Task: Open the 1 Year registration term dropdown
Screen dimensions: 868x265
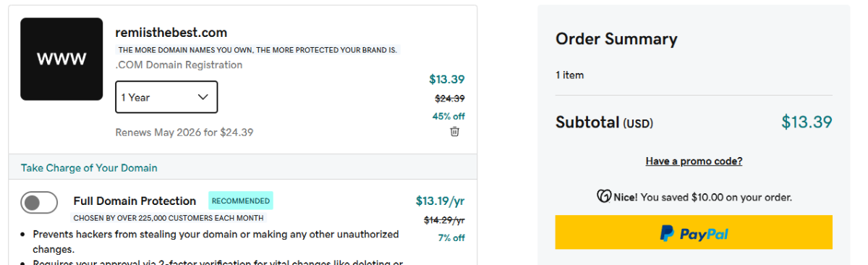Action: (x=166, y=97)
